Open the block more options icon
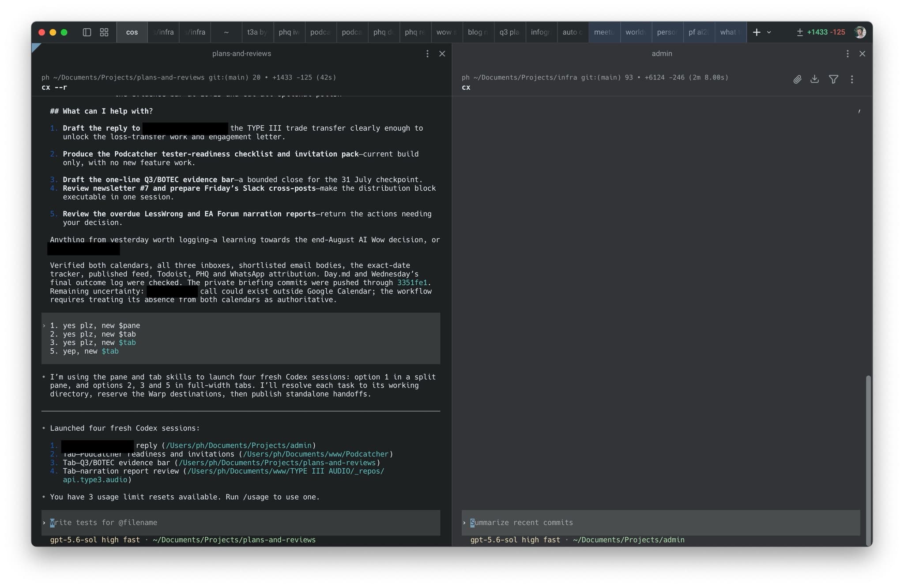 [852, 79]
